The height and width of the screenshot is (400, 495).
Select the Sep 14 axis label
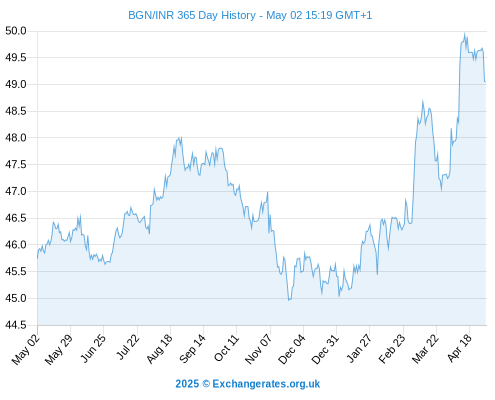(192, 349)
